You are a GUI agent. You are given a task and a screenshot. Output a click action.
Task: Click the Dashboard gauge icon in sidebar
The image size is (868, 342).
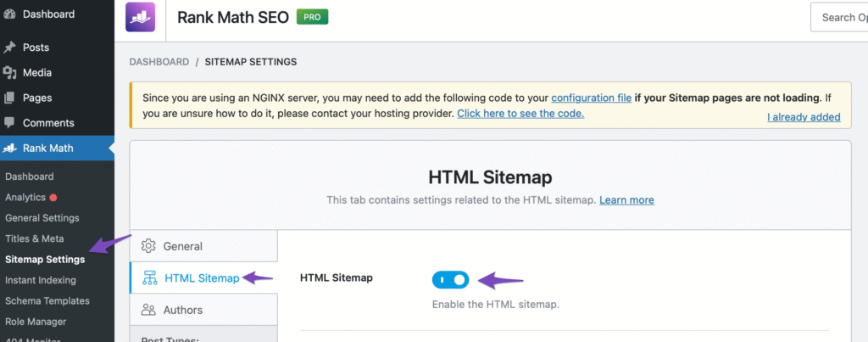click(x=10, y=14)
